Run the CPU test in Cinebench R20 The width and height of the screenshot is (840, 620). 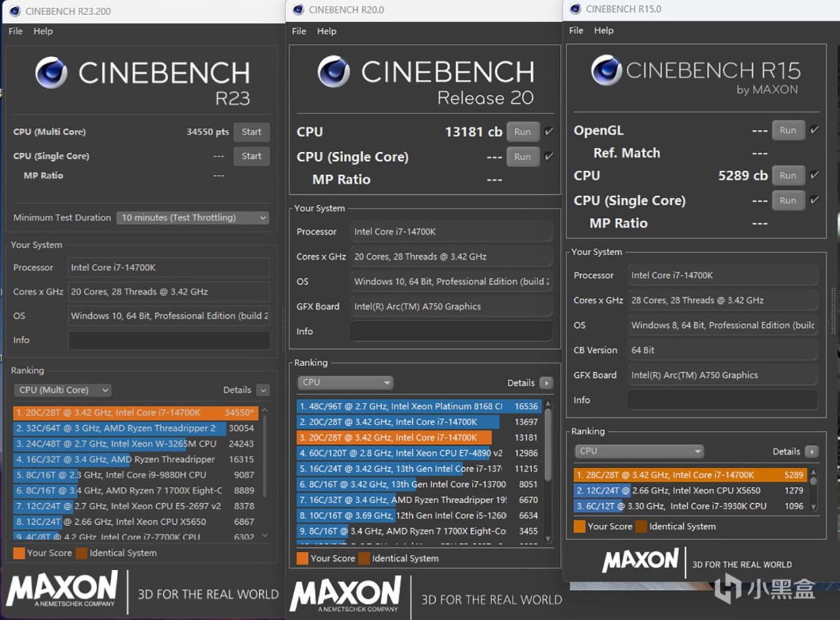point(522,132)
